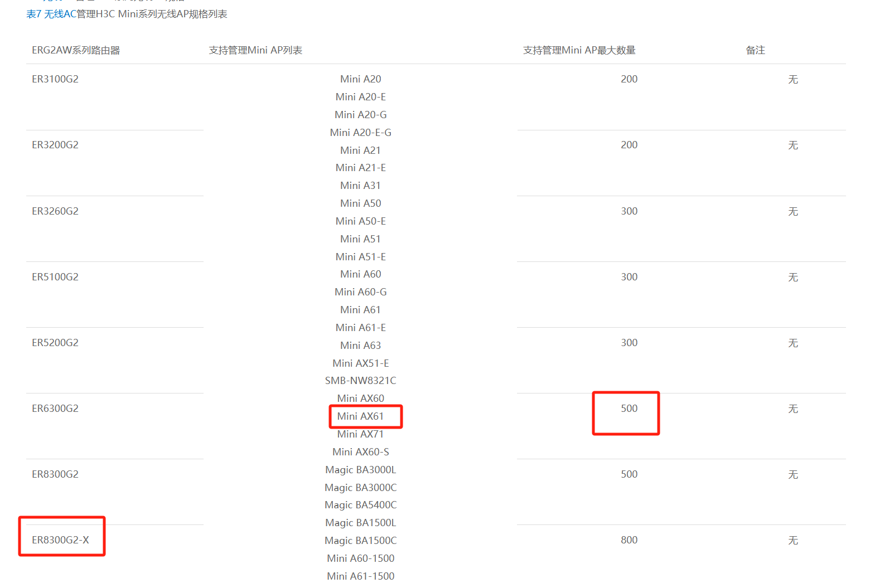Select the ER3200G2 row label
The height and width of the screenshot is (588, 870).
55,145
